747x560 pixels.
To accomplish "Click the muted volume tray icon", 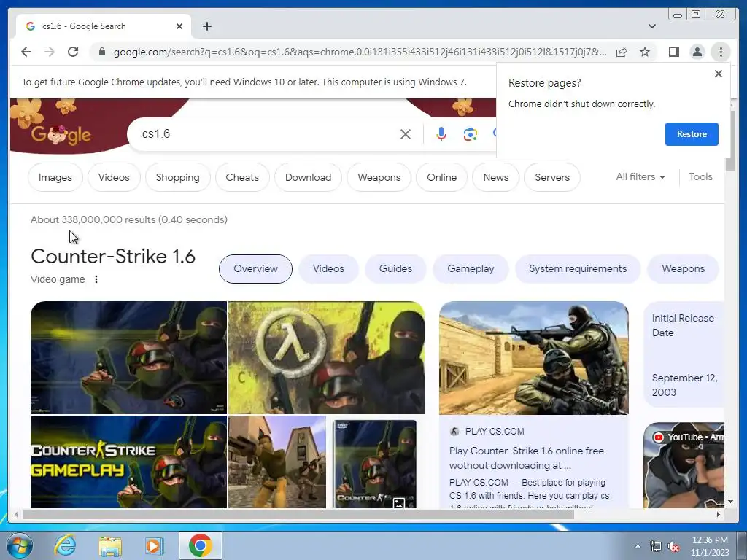I will 673,546.
